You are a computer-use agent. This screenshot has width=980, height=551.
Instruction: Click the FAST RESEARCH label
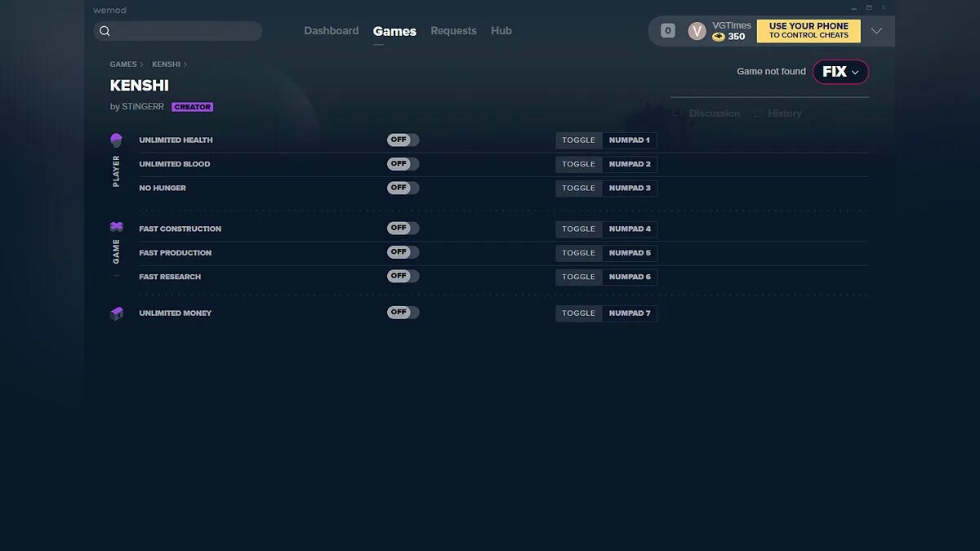tap(170, 277)
